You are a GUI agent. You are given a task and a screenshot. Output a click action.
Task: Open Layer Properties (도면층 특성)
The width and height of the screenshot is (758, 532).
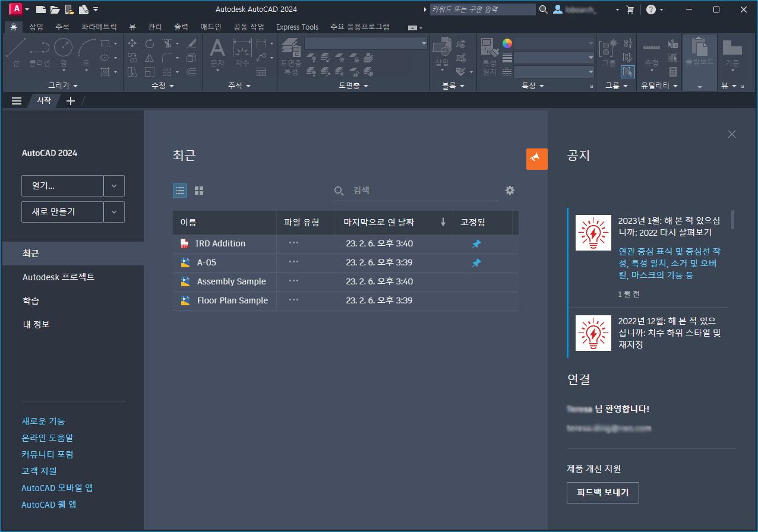tap(290, 56)
